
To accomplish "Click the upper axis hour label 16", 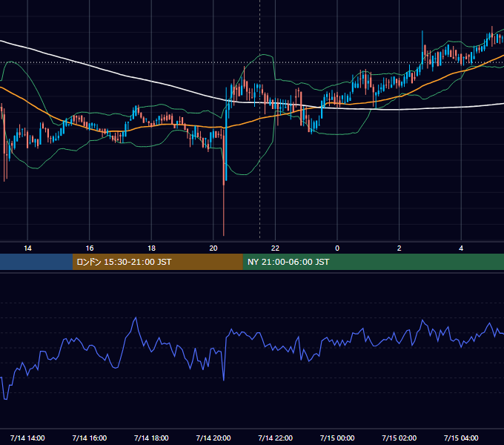I will point(90,248).
